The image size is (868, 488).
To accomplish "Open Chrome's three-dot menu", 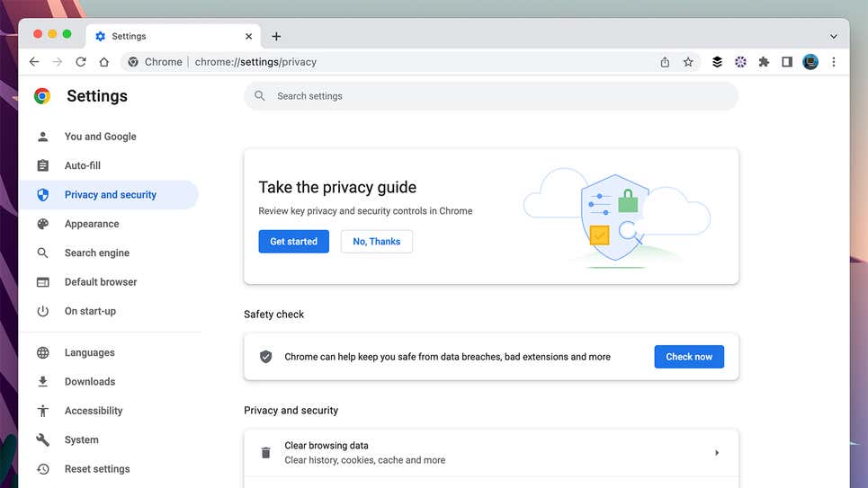I will (834, 62).
